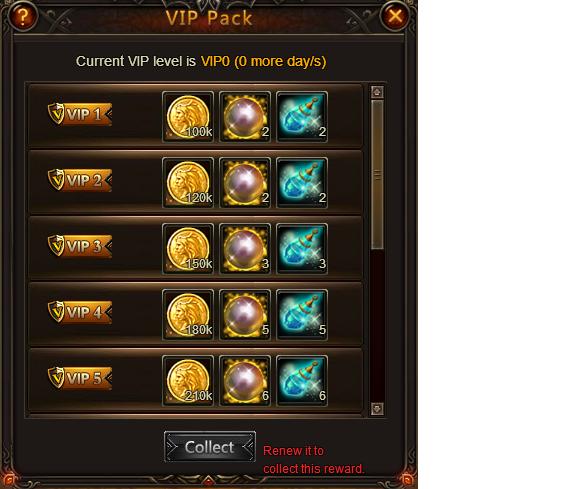The width and height of the screenshot is (576, 489).
Task: Click the VIP 4 gold coin 180k reward
Action: click(188, 315)
